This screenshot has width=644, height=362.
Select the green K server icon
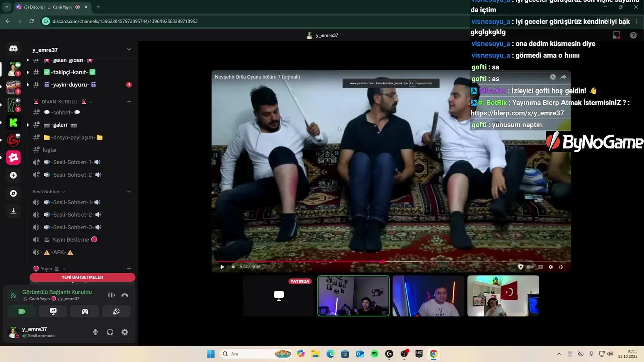(x=13, y=122)
